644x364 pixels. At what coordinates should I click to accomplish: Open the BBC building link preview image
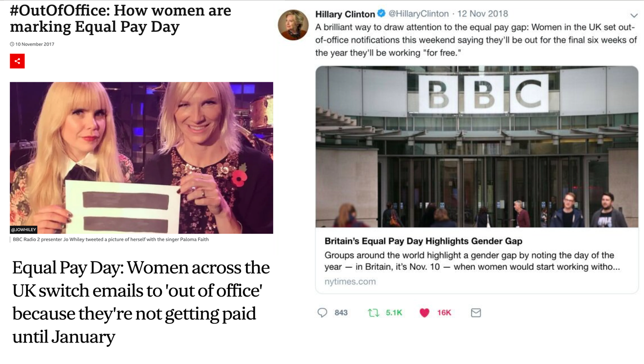click(x=477, y=147)
